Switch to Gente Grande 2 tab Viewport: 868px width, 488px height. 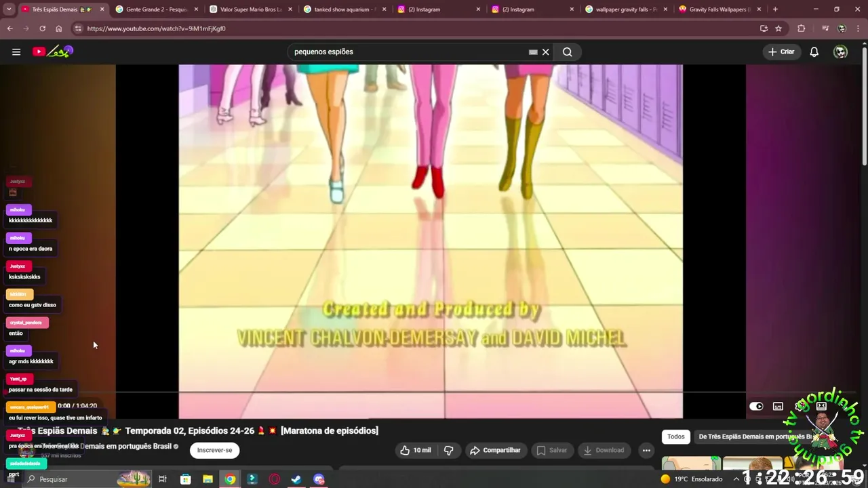point(157,9)
